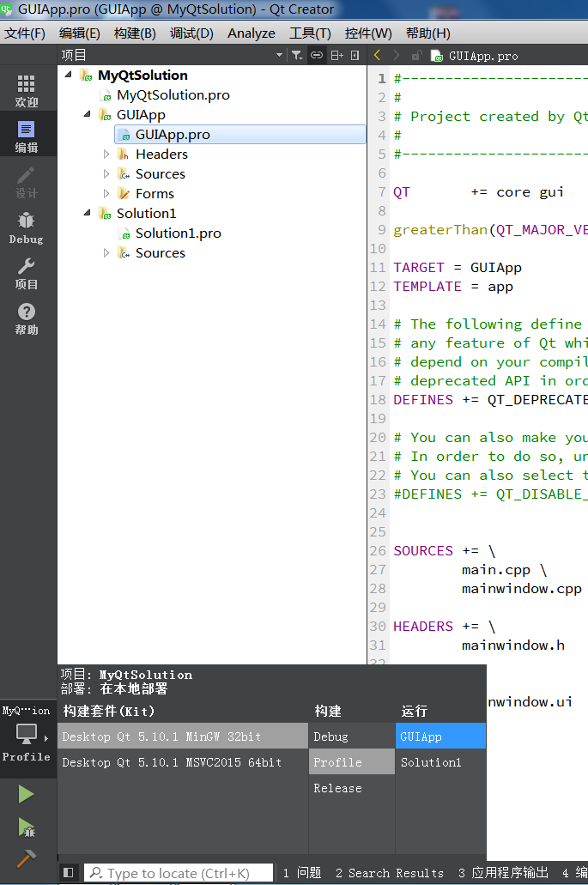Open the Design (设计) mode
Viewport: 588px width, 885px height.
click(x=26, y=182)
